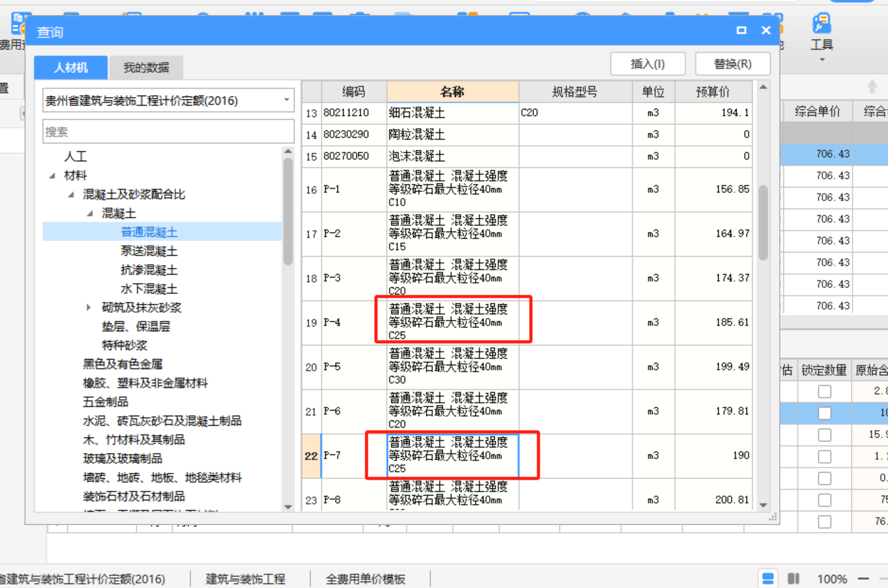Click dropdown arrow under 工具 toolbar button

coord(822,60)
